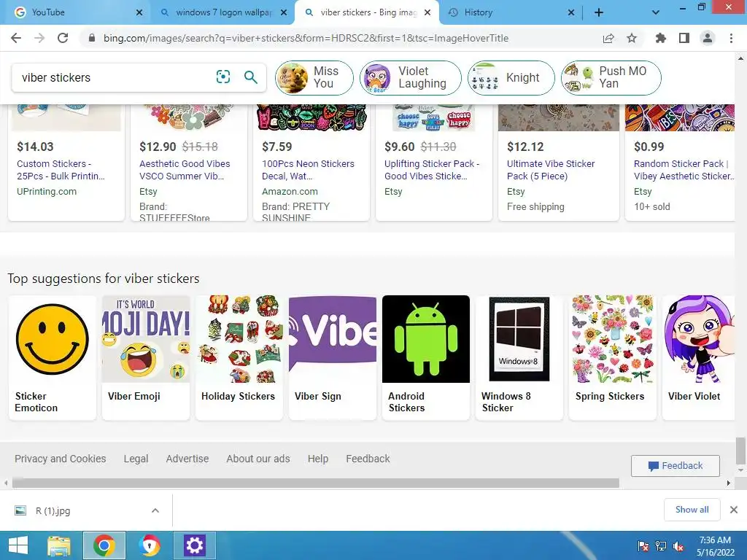Open About our ads link
Viewport: 747px width, 560px height.
pos(258,459)
